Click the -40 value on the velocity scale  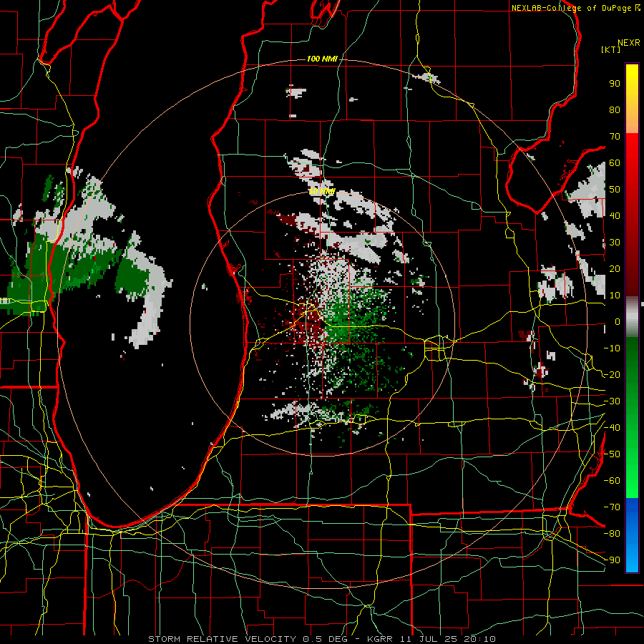tap(612, 428)
